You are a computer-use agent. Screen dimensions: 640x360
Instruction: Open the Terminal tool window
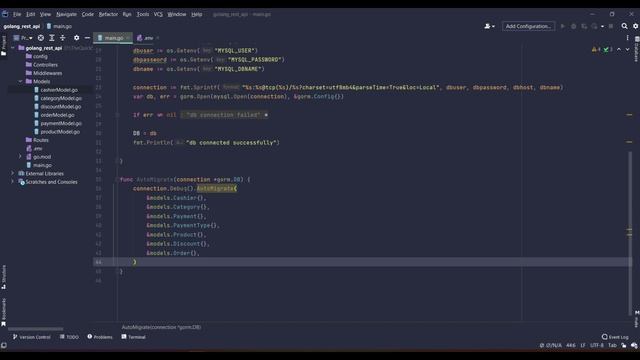tap(133, 337)
